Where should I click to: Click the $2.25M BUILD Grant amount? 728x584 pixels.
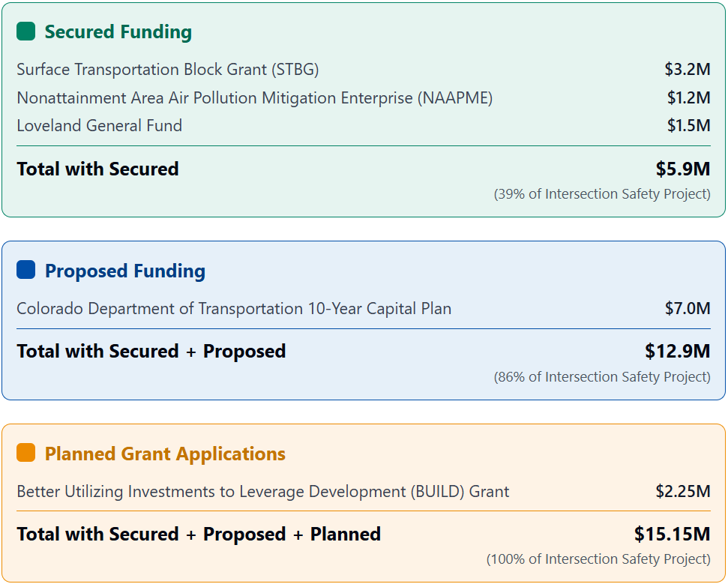point(682,492)
